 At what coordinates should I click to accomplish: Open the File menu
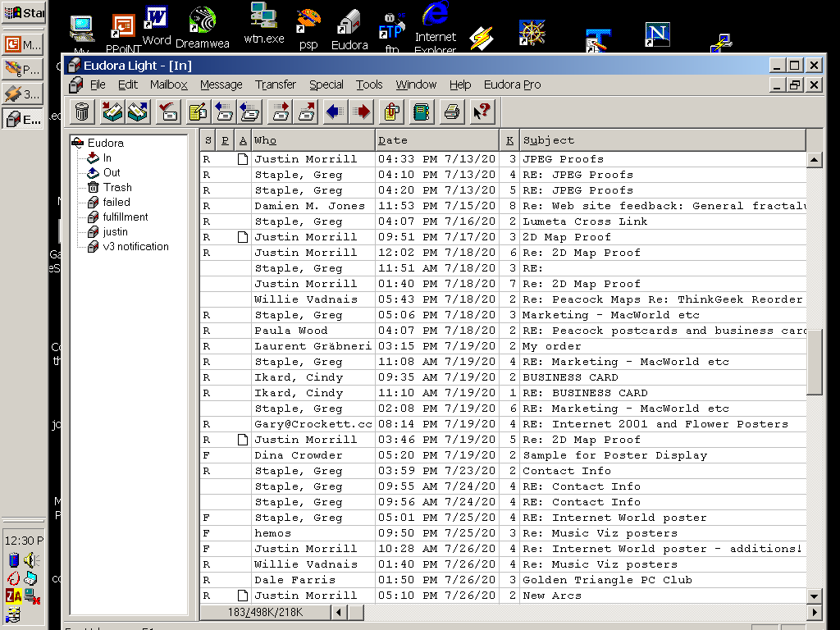point(98,84)
